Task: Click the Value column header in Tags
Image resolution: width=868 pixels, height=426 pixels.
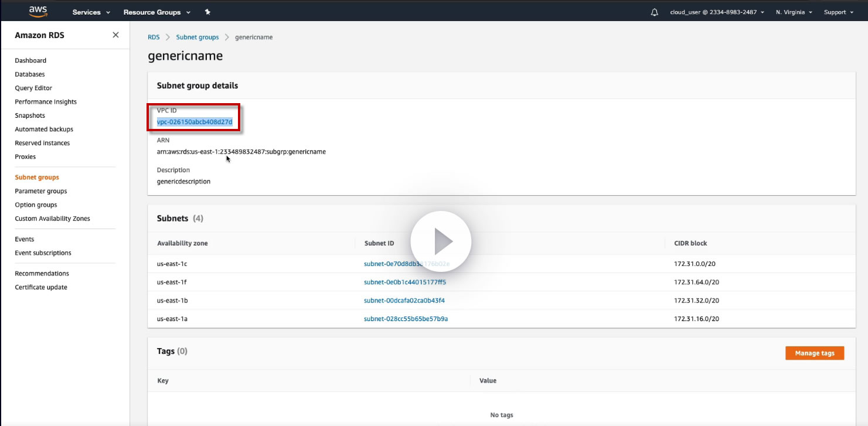Action: pos(488,381)
